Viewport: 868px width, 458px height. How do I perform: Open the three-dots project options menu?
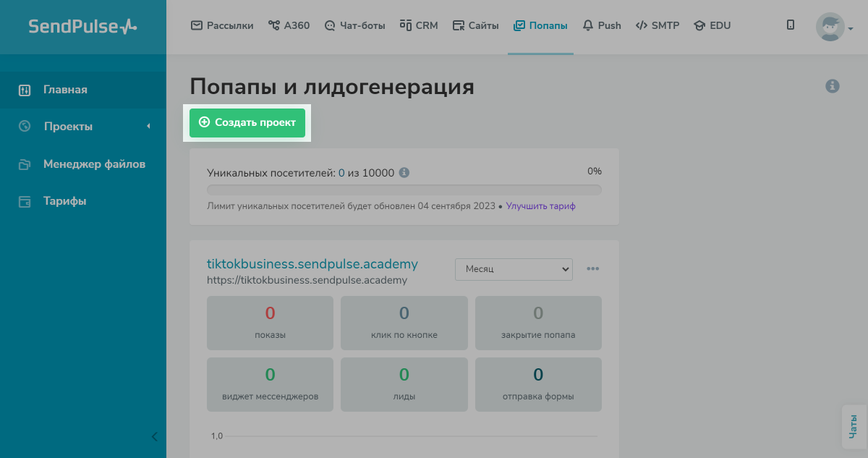tap(593, 268)
